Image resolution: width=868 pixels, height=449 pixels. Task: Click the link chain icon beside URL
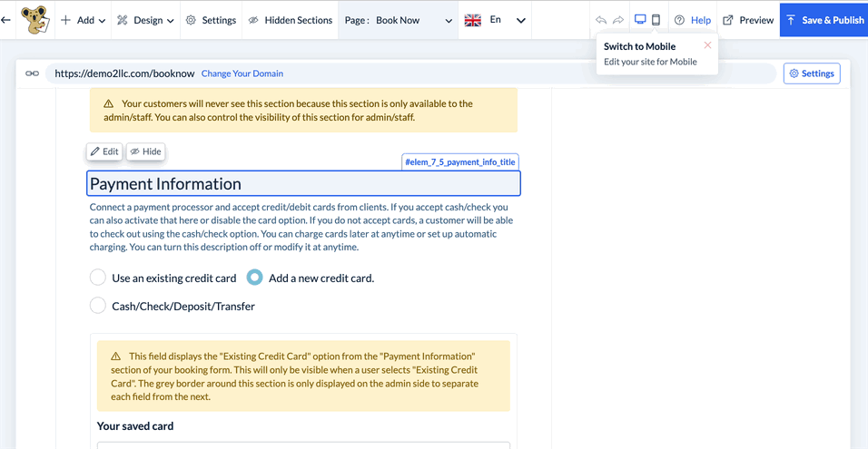click(x=32, y=73)
